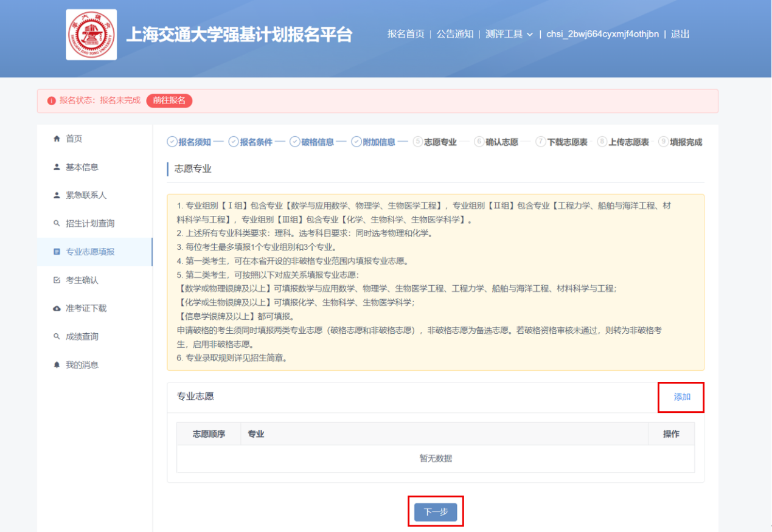Click the home icon beside 首页
This screenshot has width=772, height=532.
coord(57,139)
